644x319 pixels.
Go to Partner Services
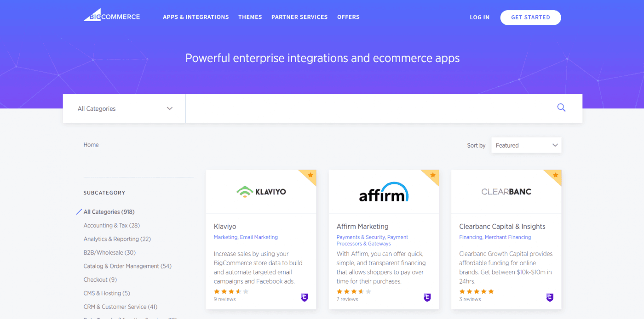point(299,17)
